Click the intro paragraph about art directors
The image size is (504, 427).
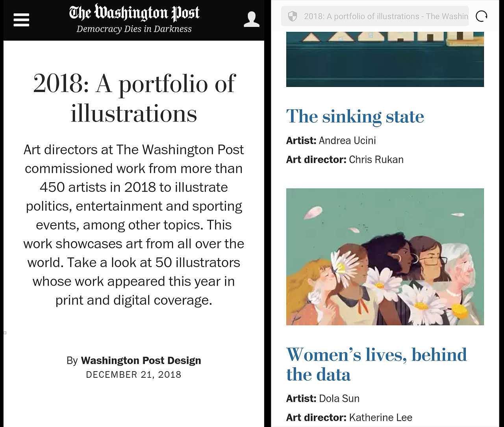coord(134,225)
